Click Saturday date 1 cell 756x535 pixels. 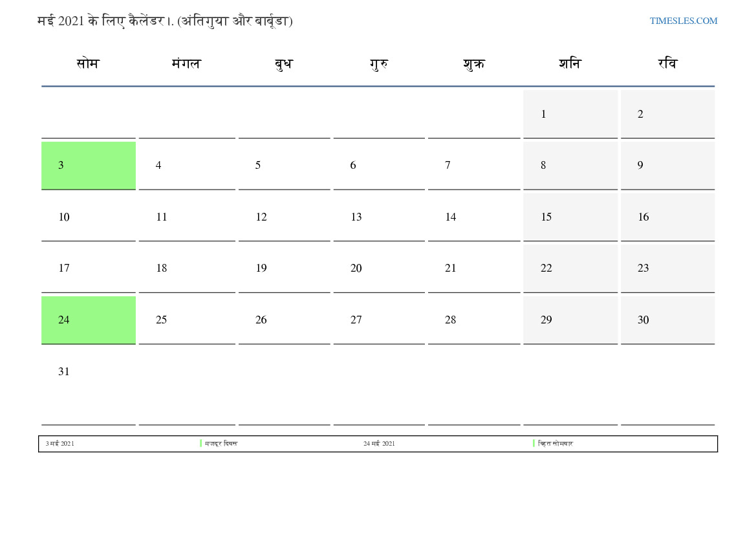tap(570, 114)
